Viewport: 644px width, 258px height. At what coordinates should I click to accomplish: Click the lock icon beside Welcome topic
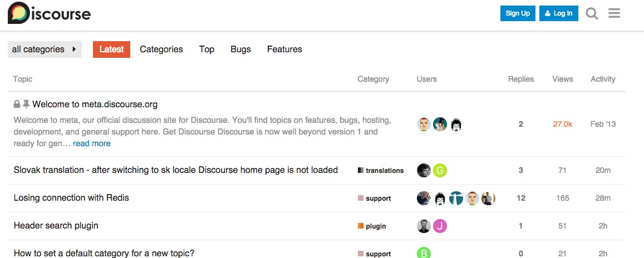tap(17, 104)
